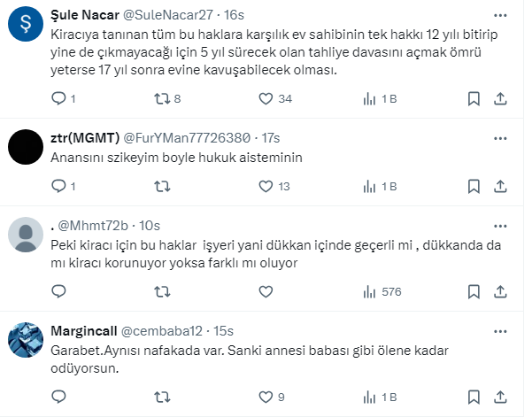
Task: Share Margincall's tweet
Action: point(499,397)
